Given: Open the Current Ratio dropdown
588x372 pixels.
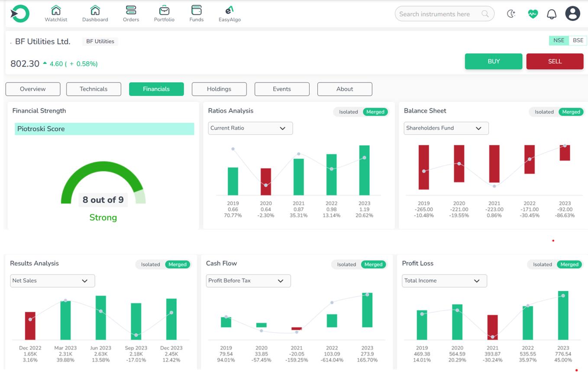Looking at the screenshot, I should coord(250,128).
